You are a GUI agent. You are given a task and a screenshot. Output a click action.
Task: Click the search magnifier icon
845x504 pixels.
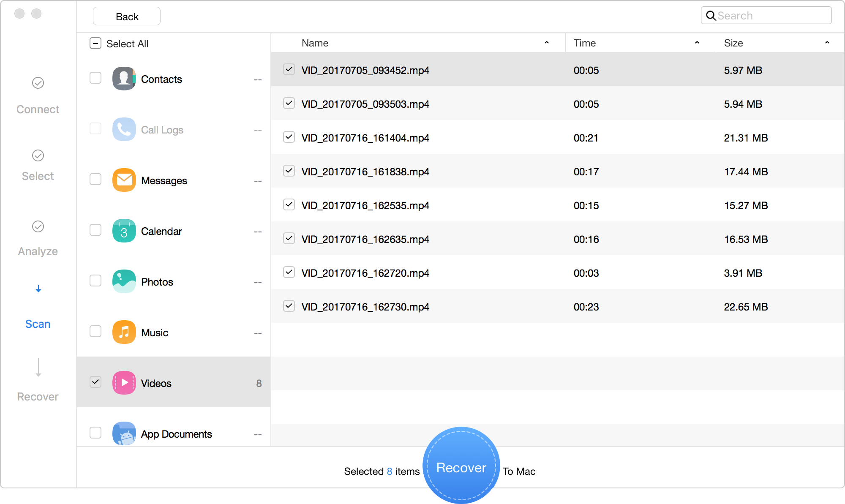point(711,16)
